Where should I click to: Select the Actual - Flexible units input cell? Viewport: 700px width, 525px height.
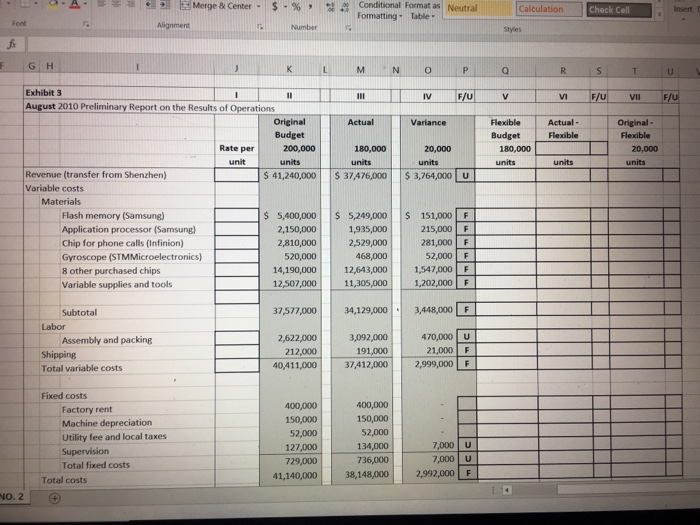(562, 148)
